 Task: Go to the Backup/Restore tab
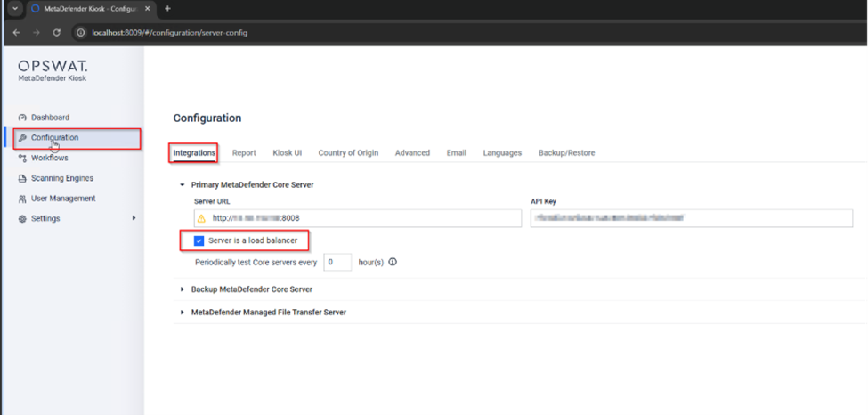coord(566,153)
